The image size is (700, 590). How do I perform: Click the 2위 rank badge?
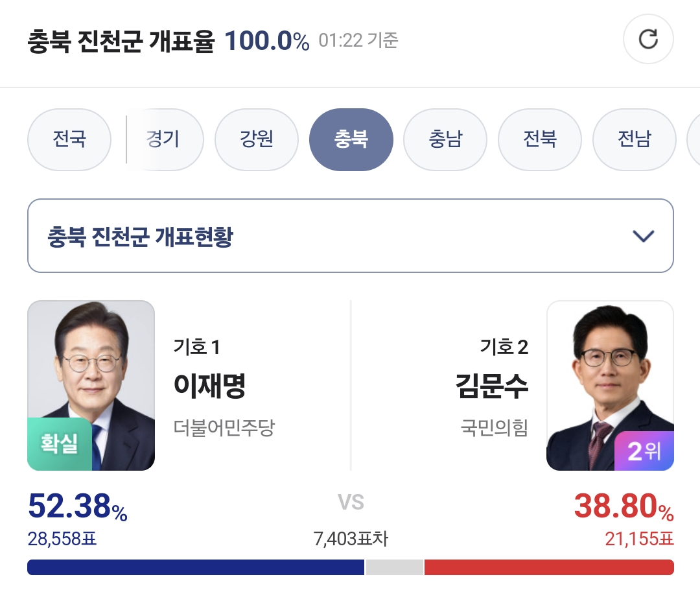(644, 451)
